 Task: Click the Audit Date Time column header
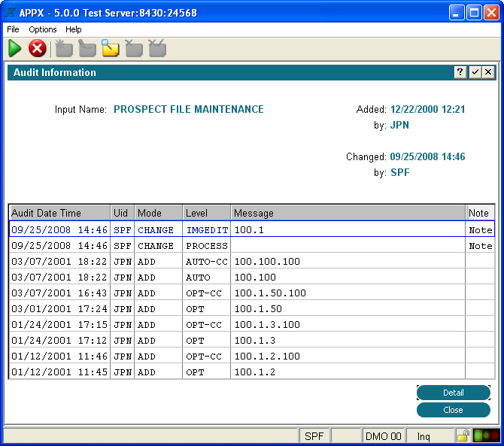coord(59,213)
